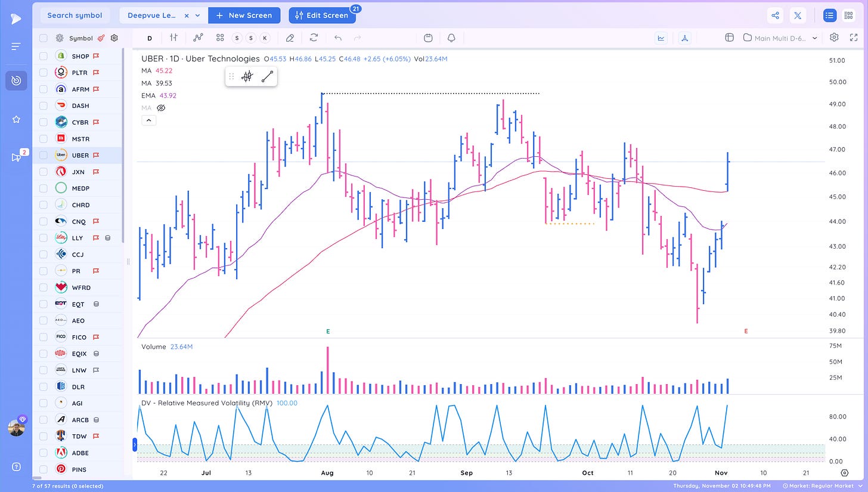This screenshot has width=868, height=492.
Task: Open the calendar date icon
Action: coord(428,38)
